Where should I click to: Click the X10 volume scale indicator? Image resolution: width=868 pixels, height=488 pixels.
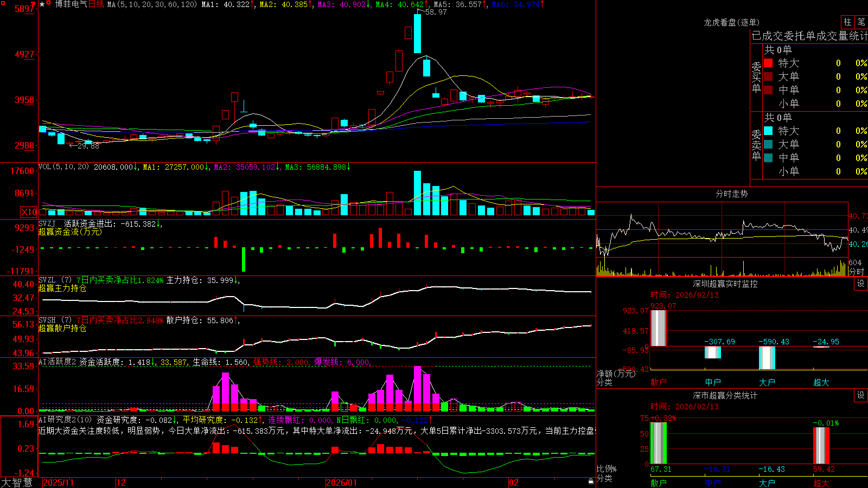click(x=29, y=212)
